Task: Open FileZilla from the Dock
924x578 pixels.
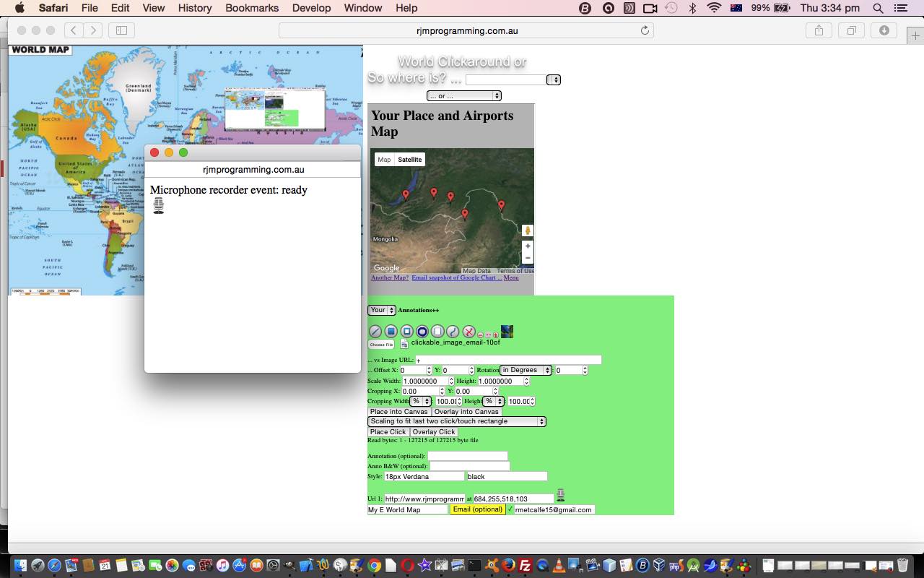Action: tap(526, 566)
